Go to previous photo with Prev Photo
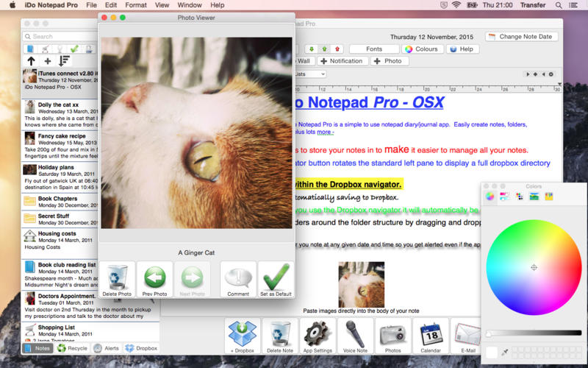The image size is (588, 368). tap(154, 280)
